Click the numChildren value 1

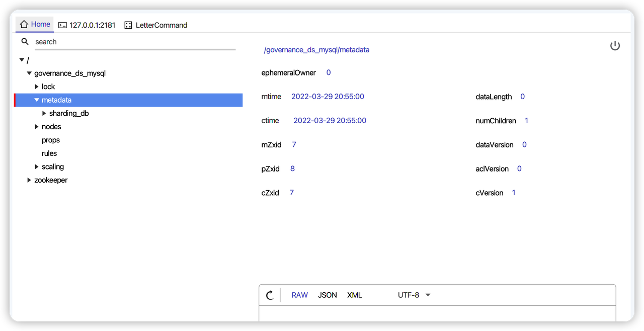tap(527, 121)
